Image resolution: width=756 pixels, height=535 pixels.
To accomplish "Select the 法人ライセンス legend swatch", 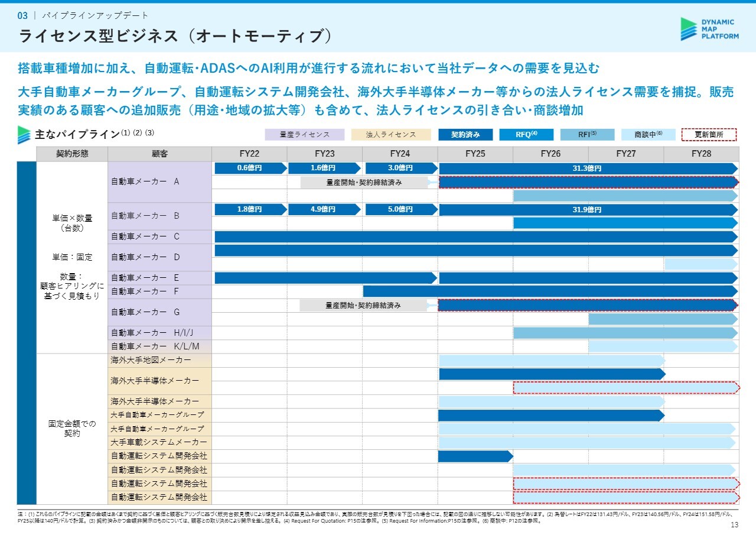I will (x=390, y=135).
